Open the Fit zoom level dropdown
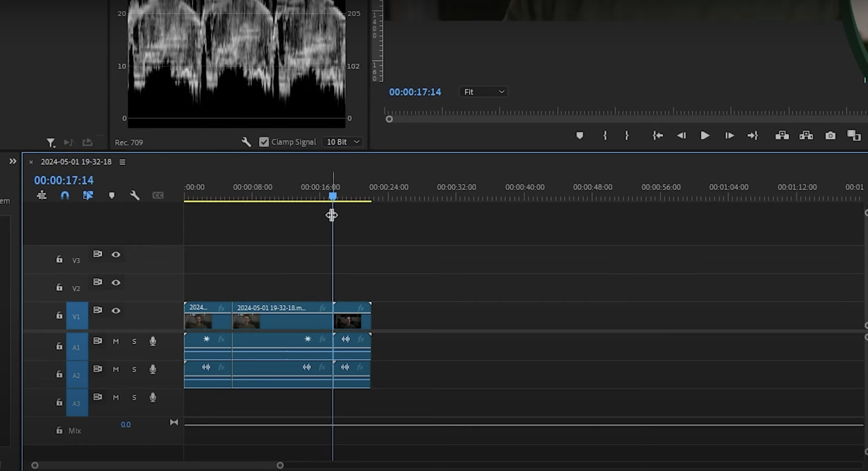 [x=483, y=92]
